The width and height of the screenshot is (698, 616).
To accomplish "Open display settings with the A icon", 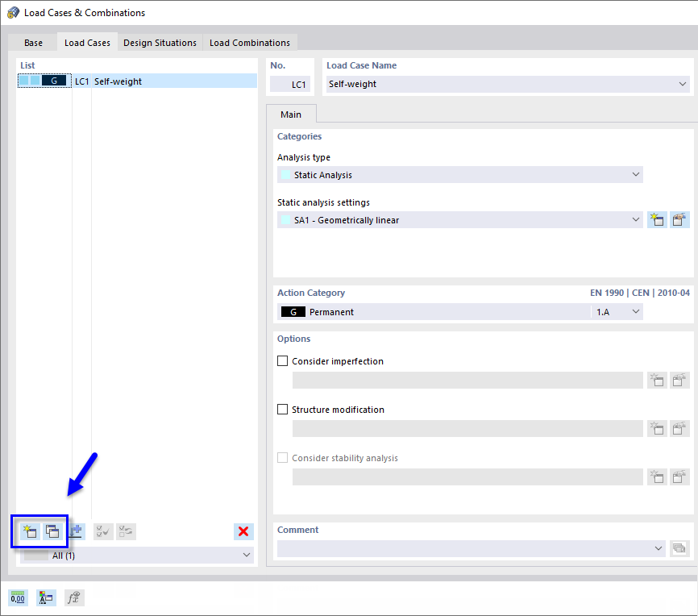I will pyautogui.click(x=46, y=597).
